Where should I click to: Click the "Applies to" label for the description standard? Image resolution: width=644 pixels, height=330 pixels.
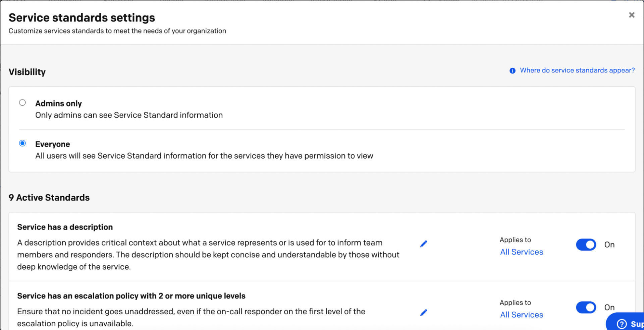(x=516, y=240)
